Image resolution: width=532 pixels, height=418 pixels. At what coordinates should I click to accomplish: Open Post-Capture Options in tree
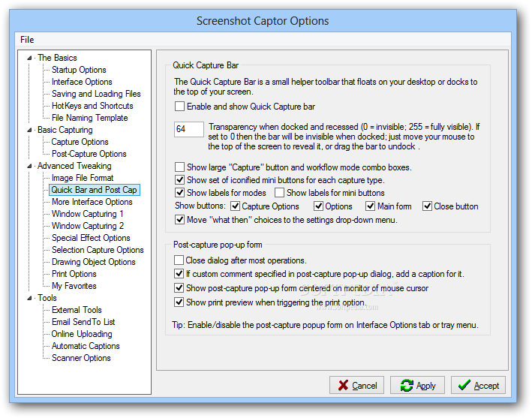click(89, 154)
